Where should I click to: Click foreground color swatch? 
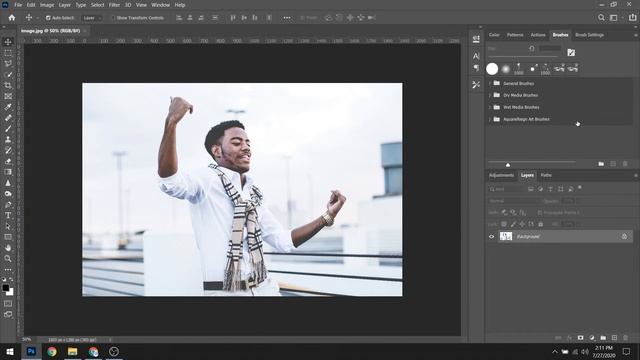pyautogui.click(x=6, y=288)
